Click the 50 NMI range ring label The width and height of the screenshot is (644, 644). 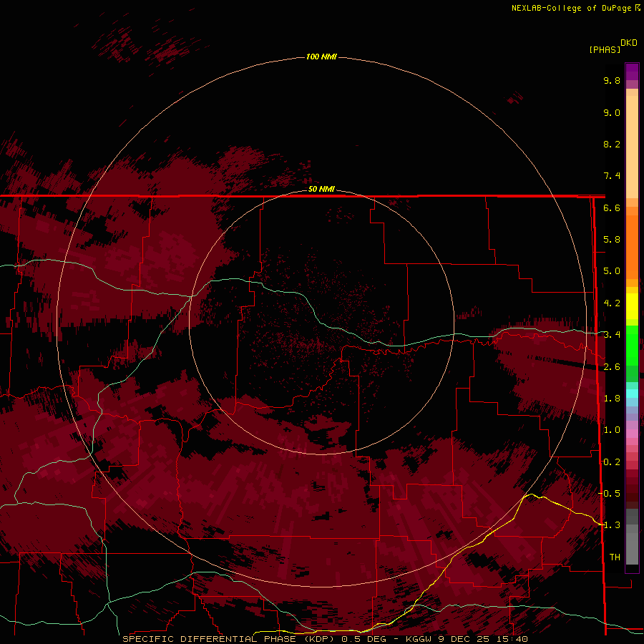[x=321, y=189]
